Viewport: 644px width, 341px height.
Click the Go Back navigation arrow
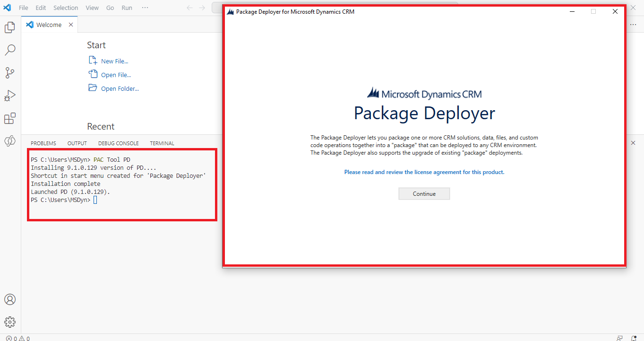click(189, 8)
